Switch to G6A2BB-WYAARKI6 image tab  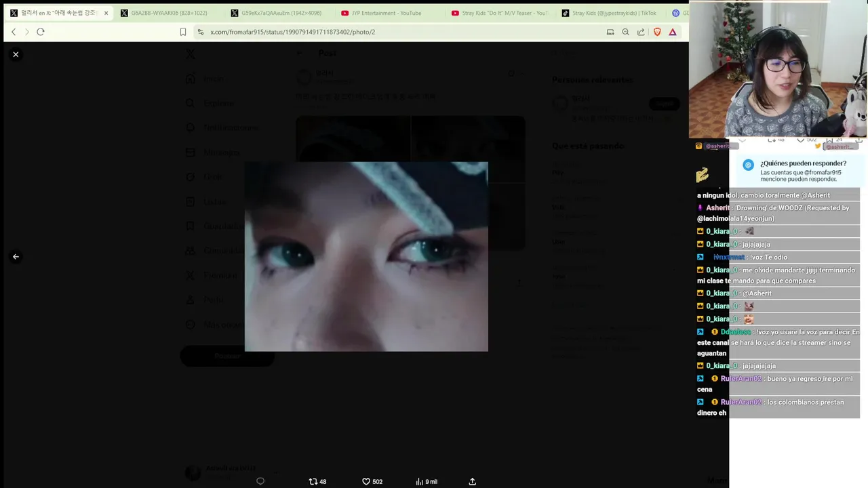click(x=169, y=13)
